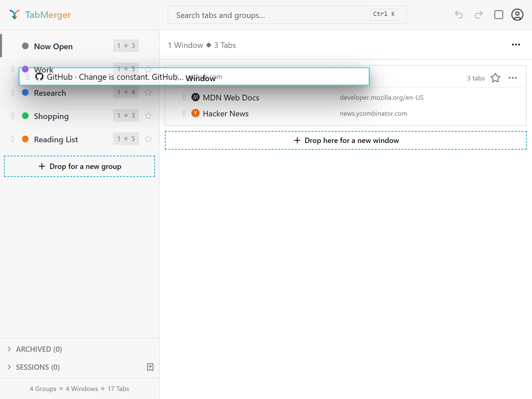The height and width of the screenshot is (399, 532).
Task: Focus the Search tabs and groups field
Action: click(x=287, y=15)
